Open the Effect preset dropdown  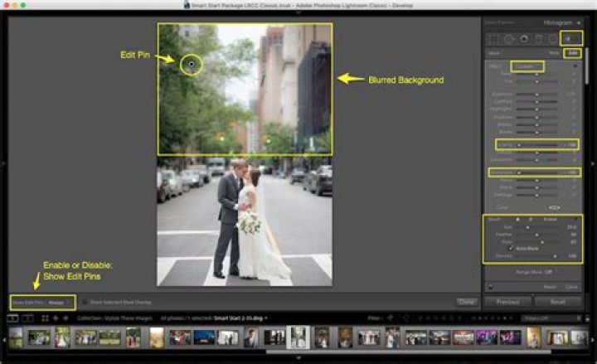click(x=527, y=66)
